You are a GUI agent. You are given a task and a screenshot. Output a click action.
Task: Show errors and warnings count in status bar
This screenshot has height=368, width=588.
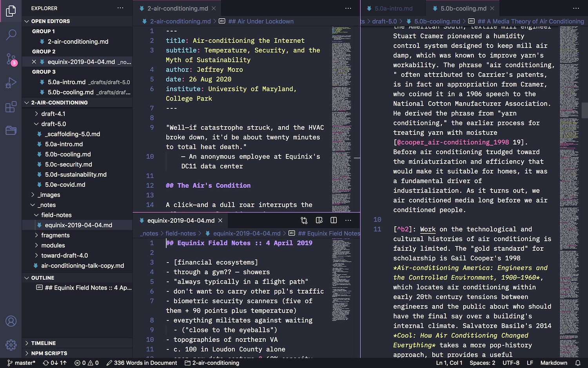point(87,363)
